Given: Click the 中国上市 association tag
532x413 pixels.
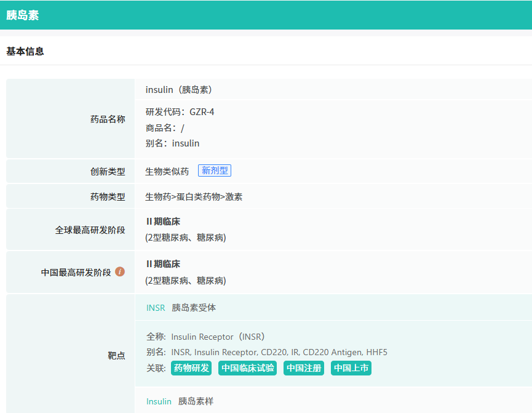Looking at the screenshot, I should coord(351,368).
